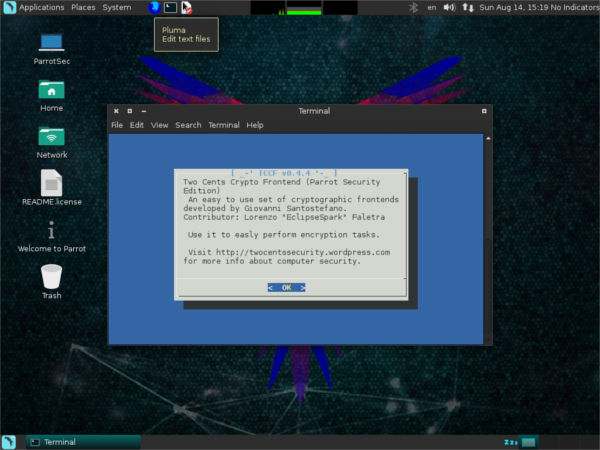Maximize the Terminal window using title bar square

tap(130, 111)
